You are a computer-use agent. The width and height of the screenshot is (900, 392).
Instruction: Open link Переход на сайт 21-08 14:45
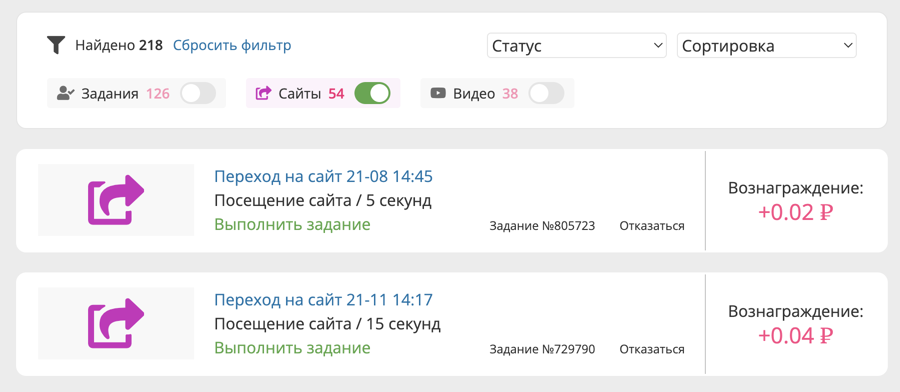pyautogui.click(x=324, y=176)
